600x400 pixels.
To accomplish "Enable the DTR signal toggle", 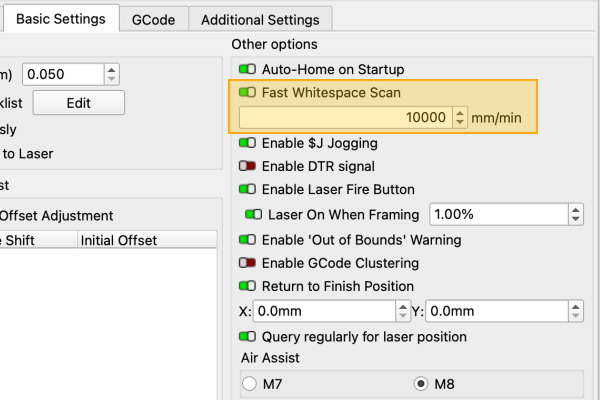I will (248, 166).
